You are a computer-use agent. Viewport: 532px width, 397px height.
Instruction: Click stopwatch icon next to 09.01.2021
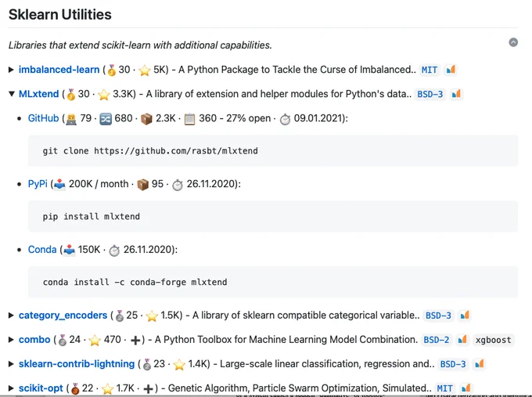pyautogui.click(x=285, y=119)
